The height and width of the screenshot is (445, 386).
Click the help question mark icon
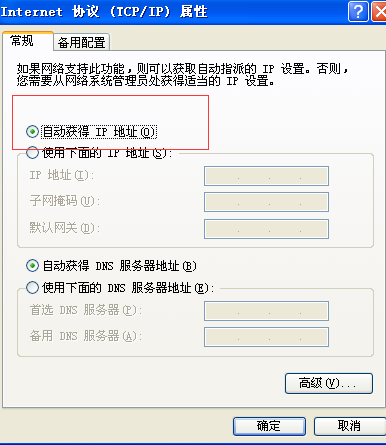(358, 12)
